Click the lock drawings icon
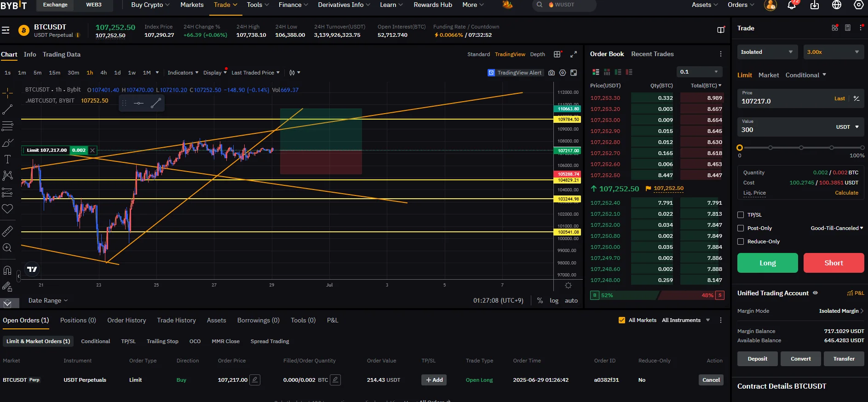Screen dimensions: 868x402 coord(7,287)
